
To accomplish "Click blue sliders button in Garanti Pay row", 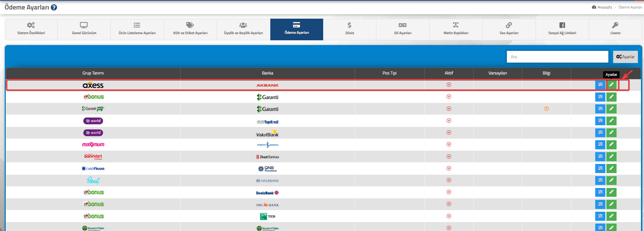I will tap(600, 109).
